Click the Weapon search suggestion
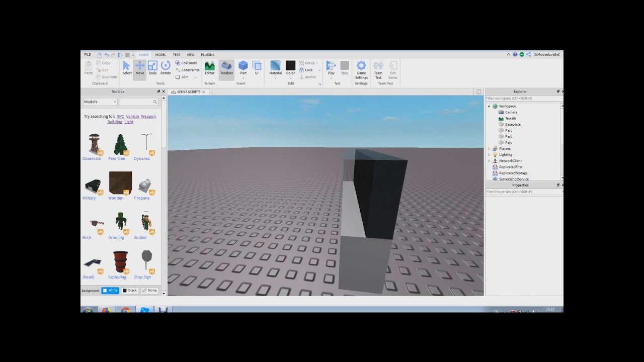644x362 pixels. 148,116
